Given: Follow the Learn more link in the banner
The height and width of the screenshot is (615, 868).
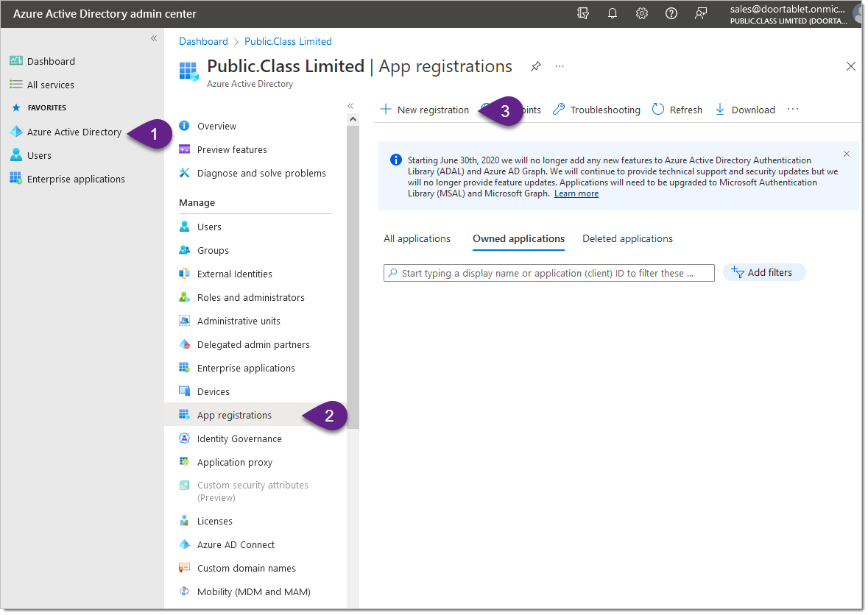Looking at the screenshot, I should pos(576,193).
